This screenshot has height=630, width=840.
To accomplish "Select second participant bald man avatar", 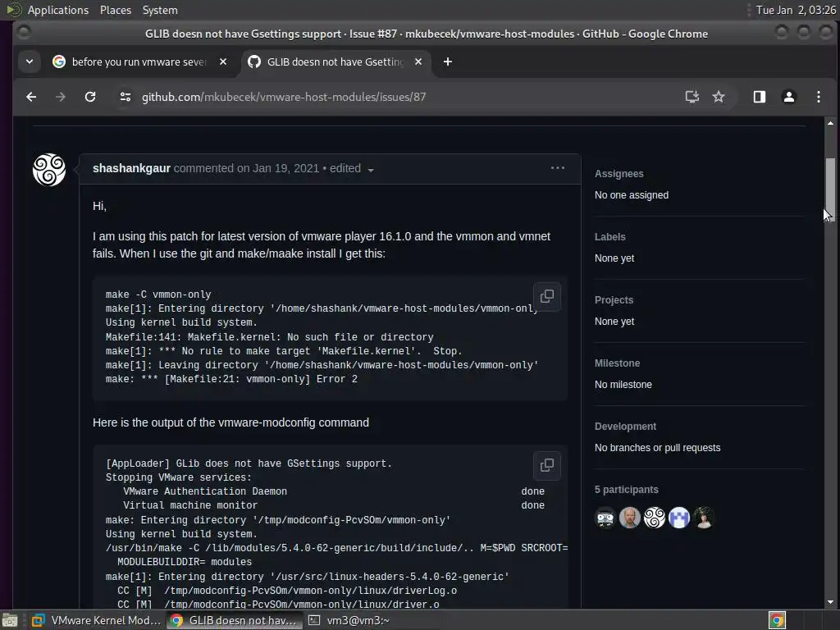I will tap(630, 518).
